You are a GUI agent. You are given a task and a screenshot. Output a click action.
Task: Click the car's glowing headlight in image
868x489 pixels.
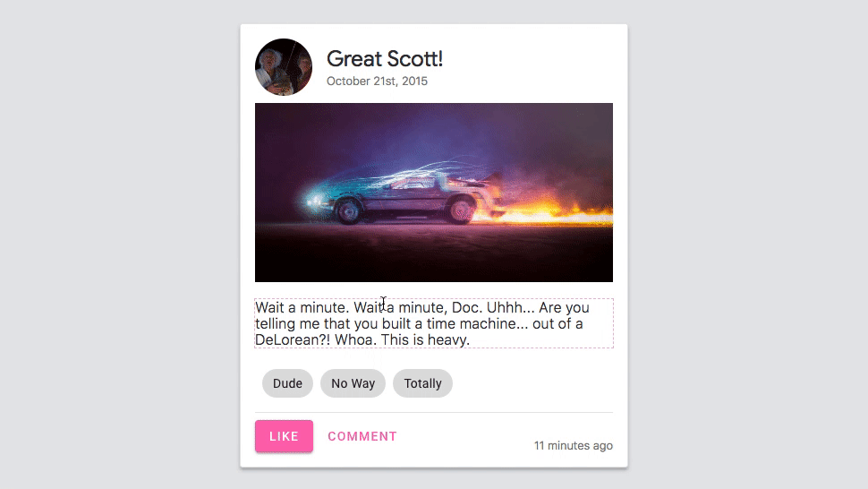314,201
